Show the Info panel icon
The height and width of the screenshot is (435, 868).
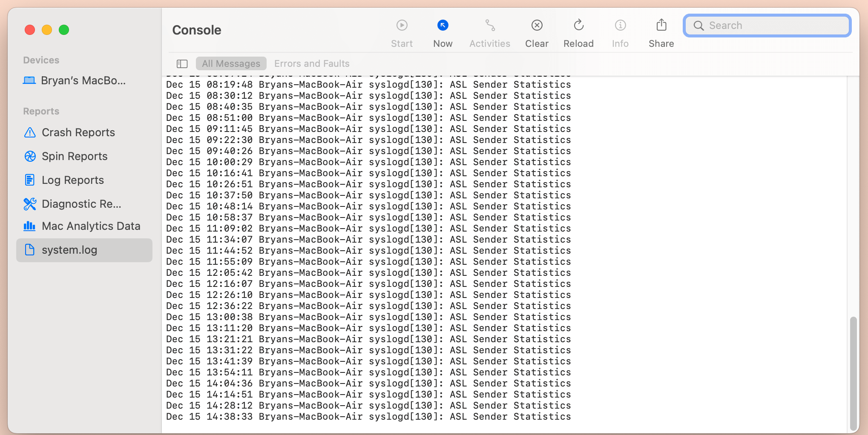coord(620,26)
